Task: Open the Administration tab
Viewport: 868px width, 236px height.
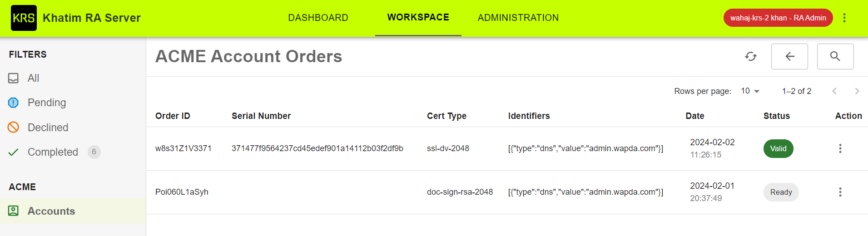Action: [518, 18]
